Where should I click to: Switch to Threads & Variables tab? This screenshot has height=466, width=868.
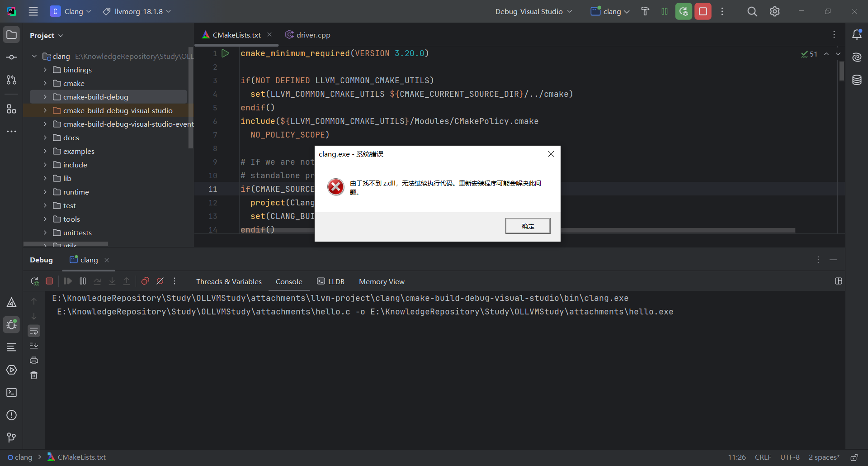pos(229,281)
